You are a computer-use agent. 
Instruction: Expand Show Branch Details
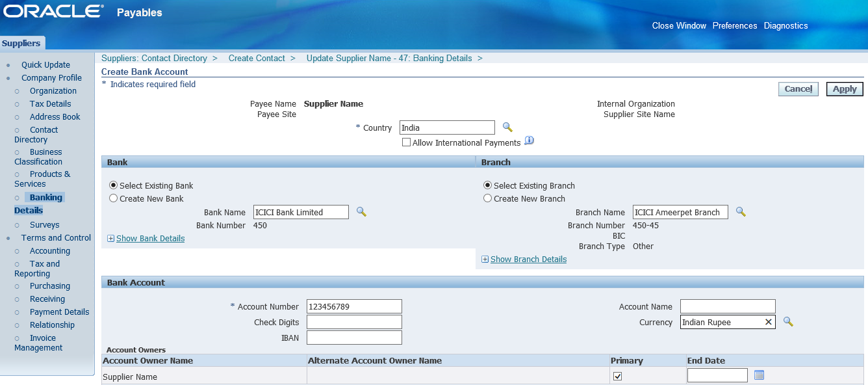click(x=528, y=259)
